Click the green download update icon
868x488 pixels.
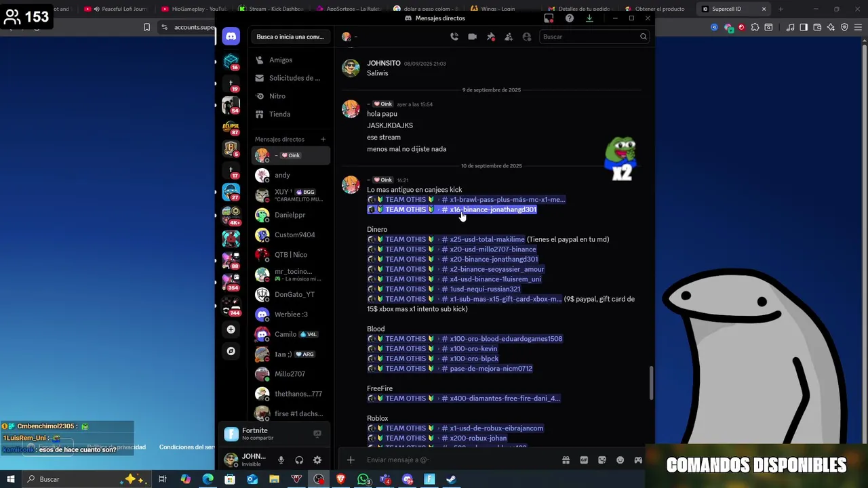tap(589, 18)
